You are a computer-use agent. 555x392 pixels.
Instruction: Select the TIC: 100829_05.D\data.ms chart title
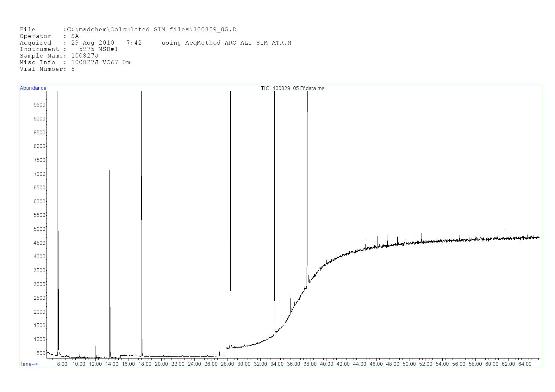coord(292,89)
